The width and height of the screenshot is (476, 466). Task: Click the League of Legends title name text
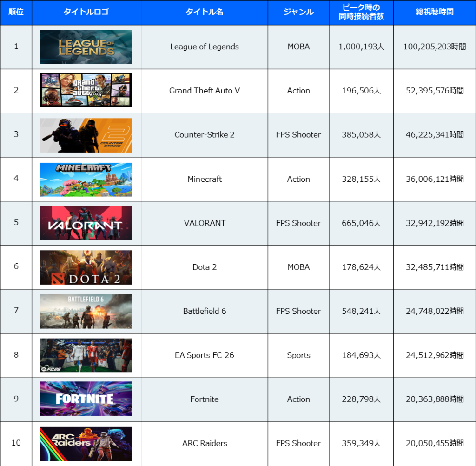click(x=205, y=47)
